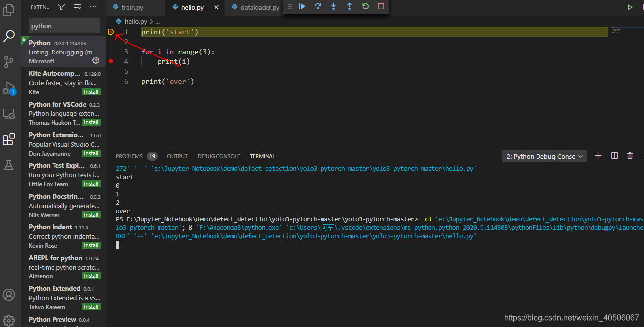
Task: Open extensions panel more actions menu
Action: 93,7
